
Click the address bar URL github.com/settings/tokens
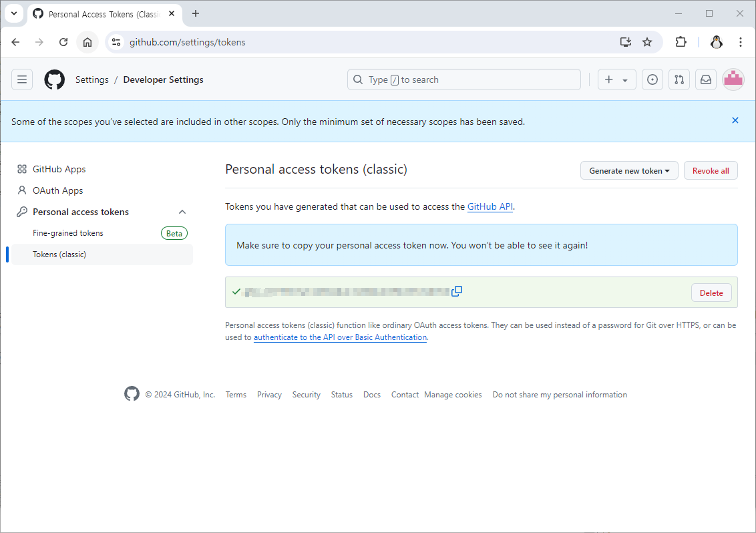[x=187, y=42]
